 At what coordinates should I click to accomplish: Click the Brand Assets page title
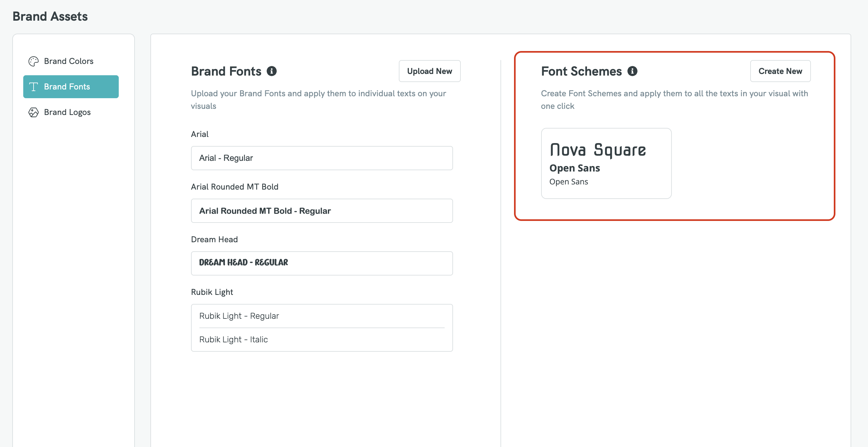click(x=50, y=16)
